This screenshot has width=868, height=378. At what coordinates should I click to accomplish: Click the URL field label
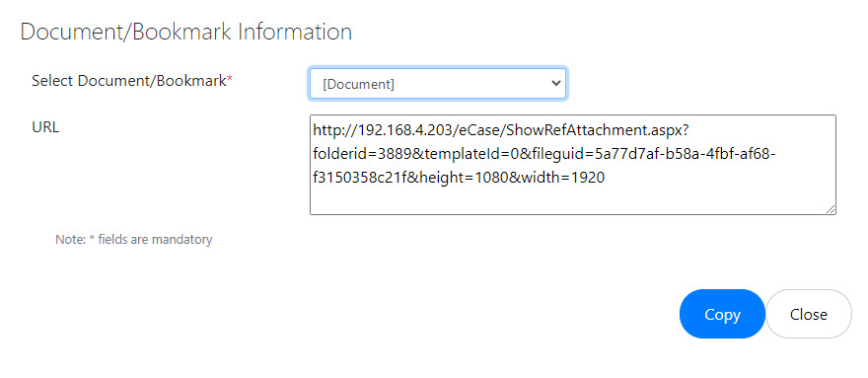click(x=45, y=127)
